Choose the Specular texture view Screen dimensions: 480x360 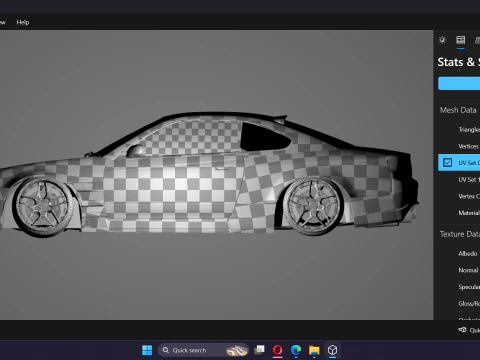[459, 287]
